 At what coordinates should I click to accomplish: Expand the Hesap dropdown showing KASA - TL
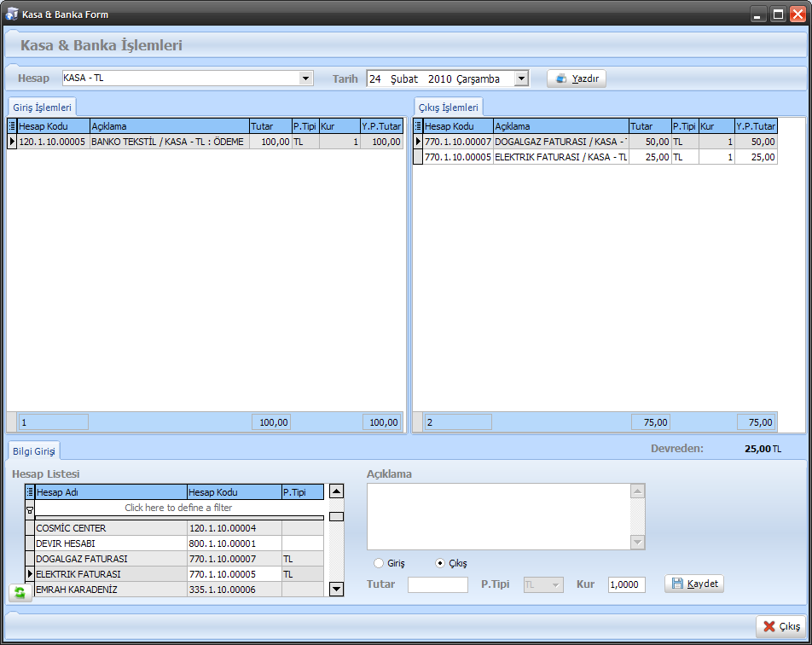306,78
